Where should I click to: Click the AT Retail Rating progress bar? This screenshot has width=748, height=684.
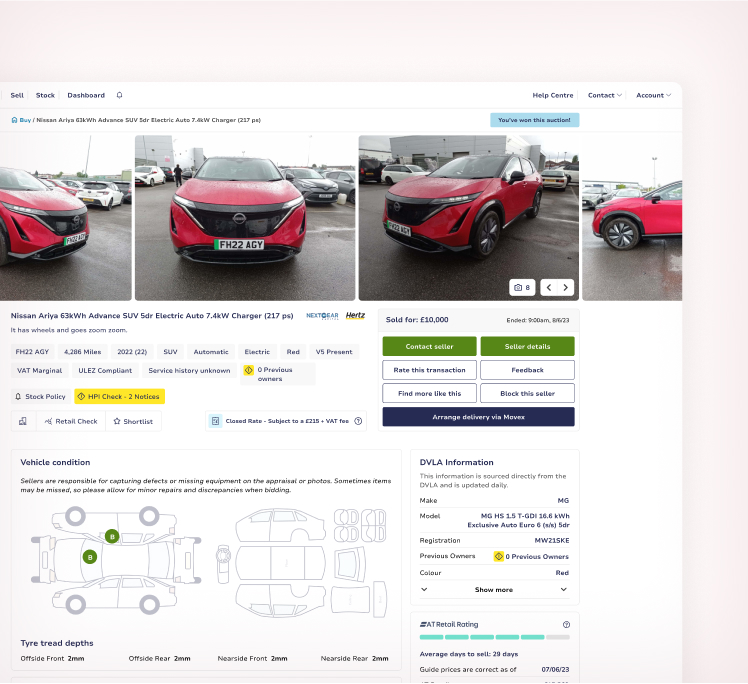tap(494, 636)
